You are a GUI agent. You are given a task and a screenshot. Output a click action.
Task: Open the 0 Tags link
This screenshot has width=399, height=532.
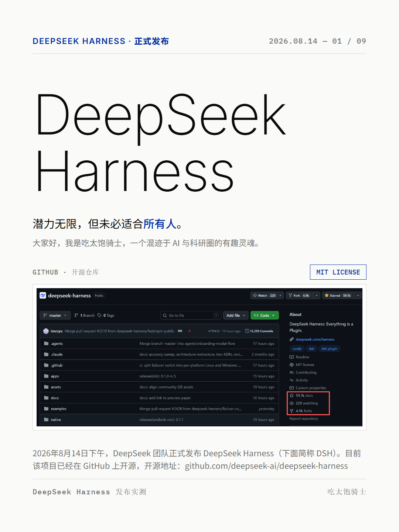tap(106, 316)
